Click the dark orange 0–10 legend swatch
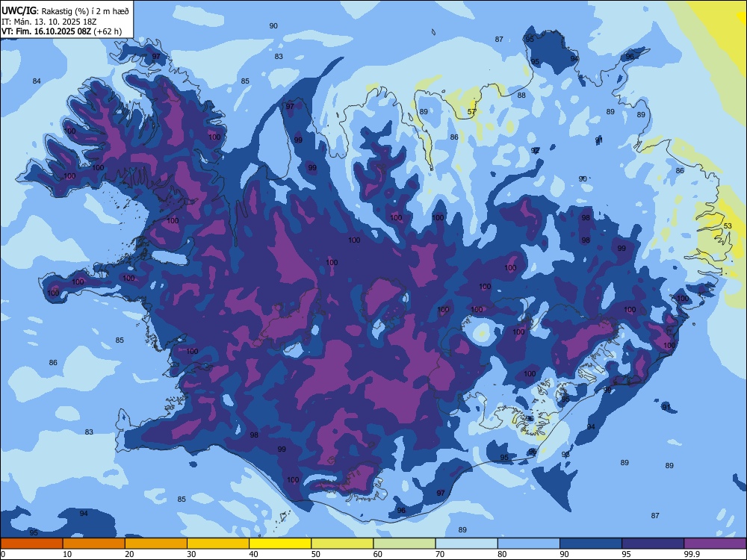Viewport: 747px width, 560px height. coord(31,544)
